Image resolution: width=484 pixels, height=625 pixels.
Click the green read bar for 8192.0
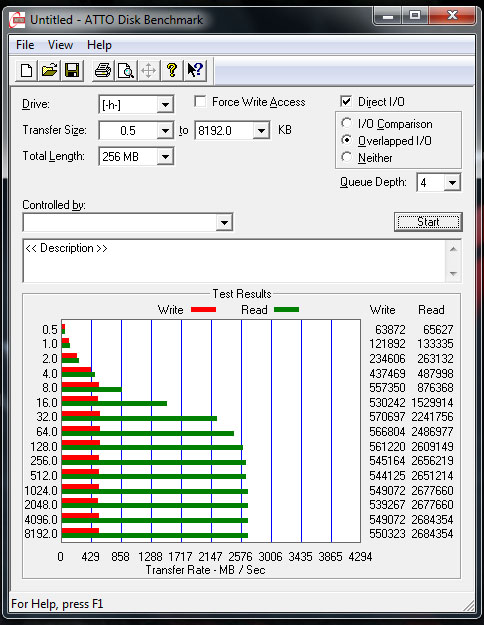point(155,535)
